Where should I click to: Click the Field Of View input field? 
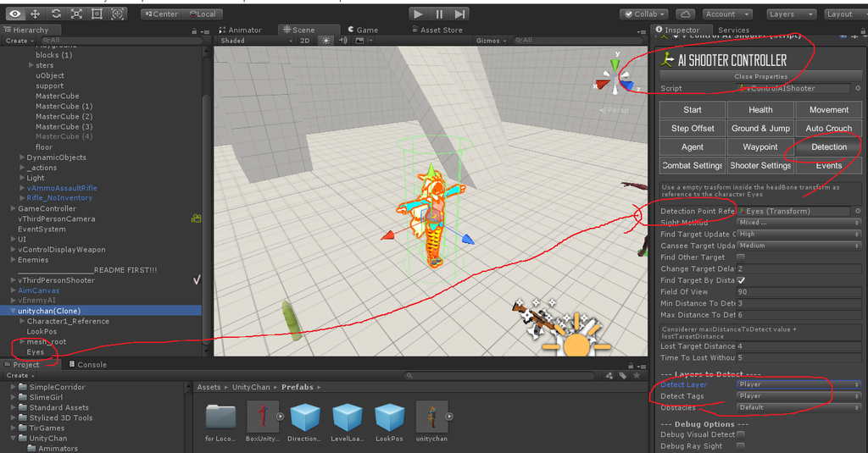tap(798, 291)
